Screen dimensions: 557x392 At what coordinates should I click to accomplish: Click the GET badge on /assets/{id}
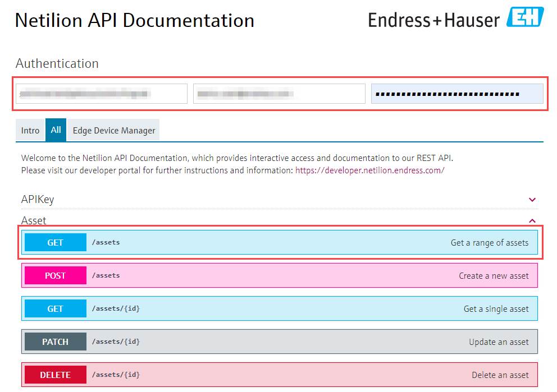point(54,308)
